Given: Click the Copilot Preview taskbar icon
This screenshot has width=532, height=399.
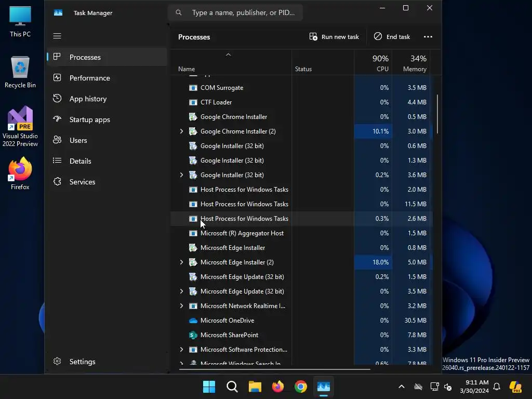Looking at the screenshot, I should [515, 387].
